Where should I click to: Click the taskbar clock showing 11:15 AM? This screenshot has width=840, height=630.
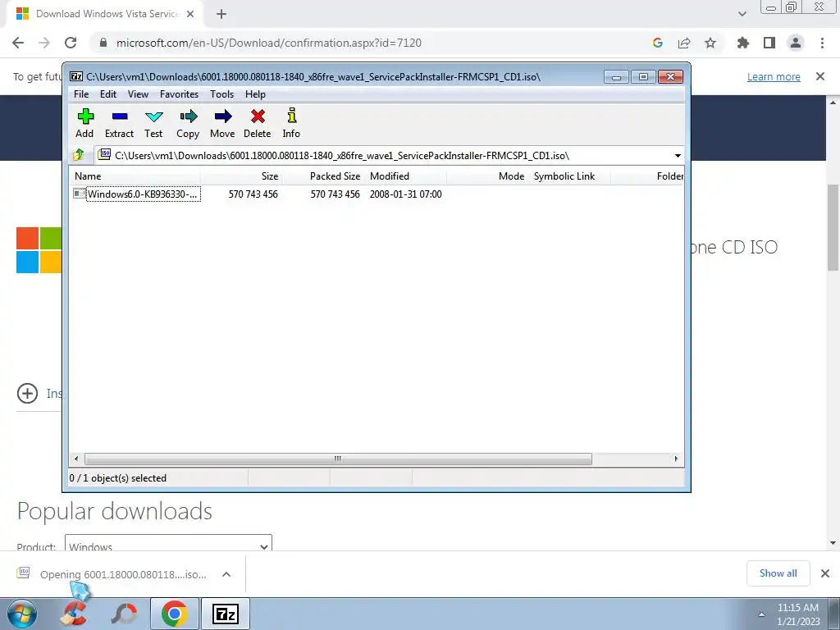click(x=798, y=608)
